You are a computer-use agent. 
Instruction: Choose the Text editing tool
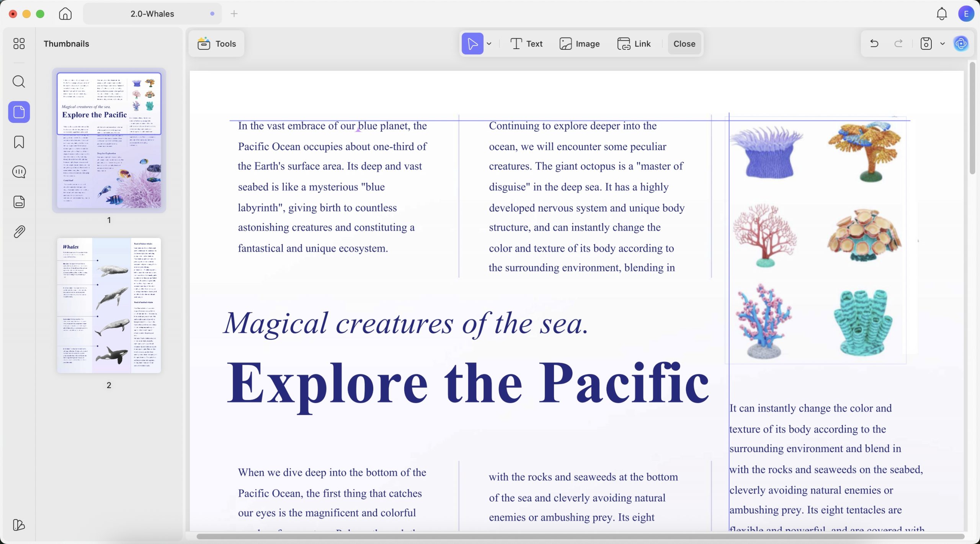coord(526,44)
